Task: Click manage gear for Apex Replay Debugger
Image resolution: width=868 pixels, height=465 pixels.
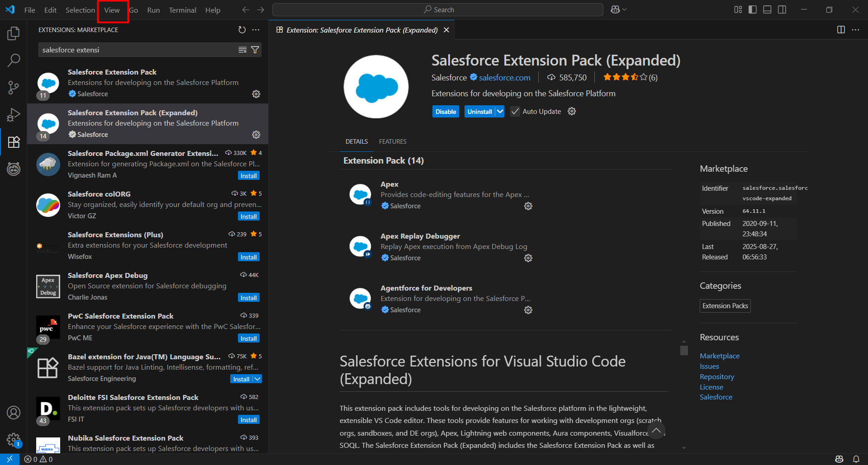Action: click(528, 258)
